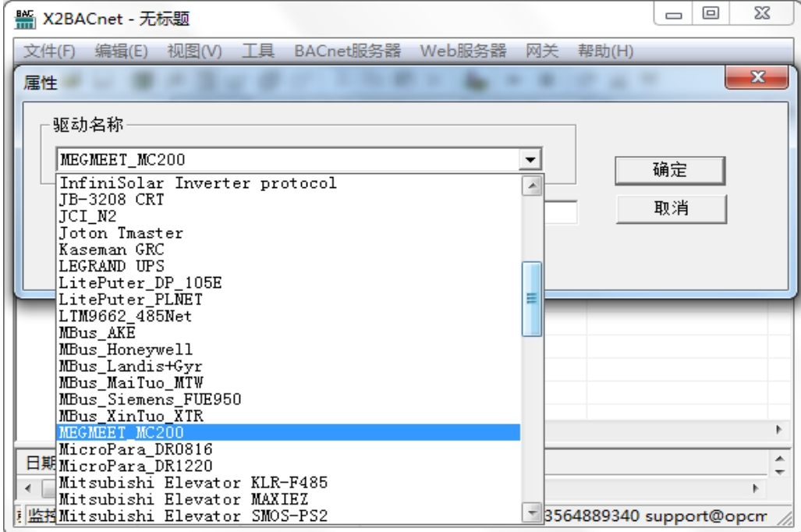This screenshot has height=532, width=801.
Task: Pick LEGRAND UPS driver
Action: pyautogui.click(x=289, y=266)
